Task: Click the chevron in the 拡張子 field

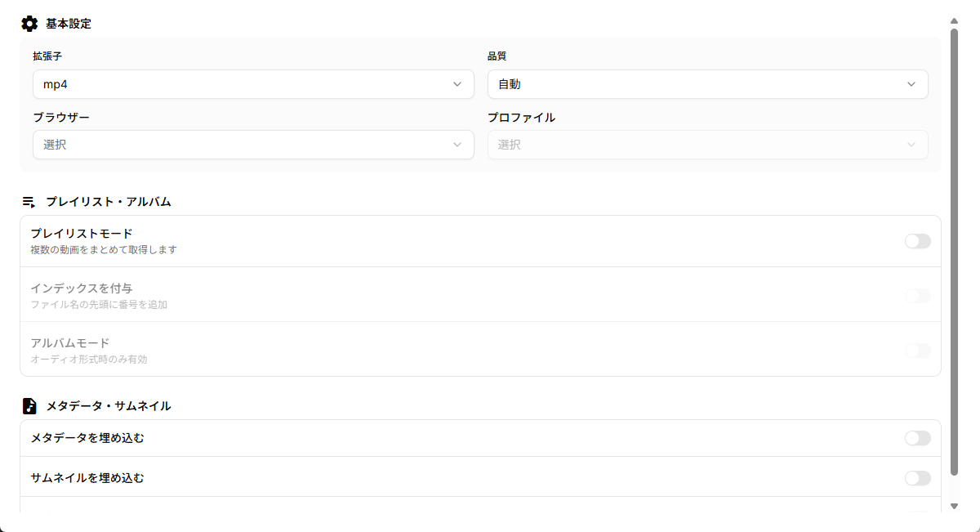Action: (457, 84)
